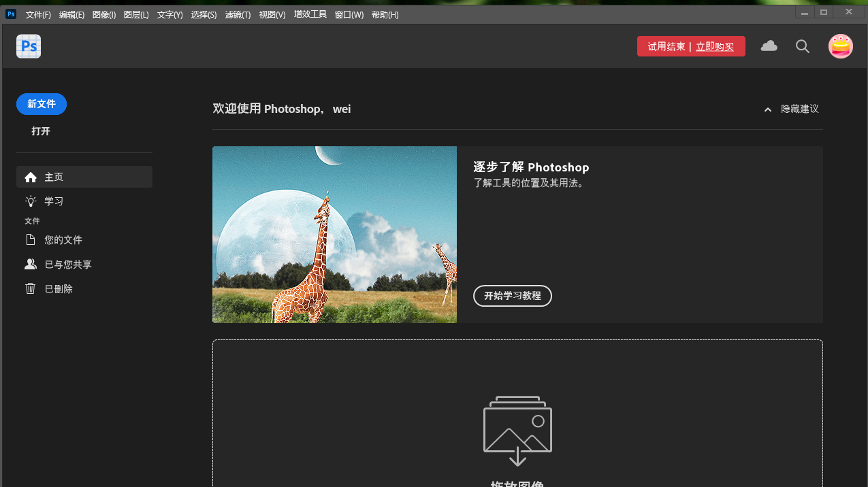Click the drop-image placeholder icon
The image size is (868, 487).
click(x=517, y=431)
